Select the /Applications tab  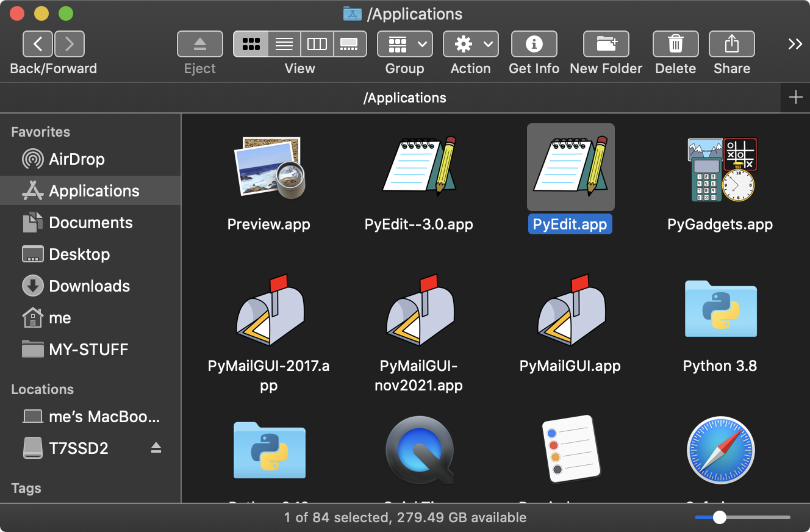pyautogui.click(x=390, y=98)
